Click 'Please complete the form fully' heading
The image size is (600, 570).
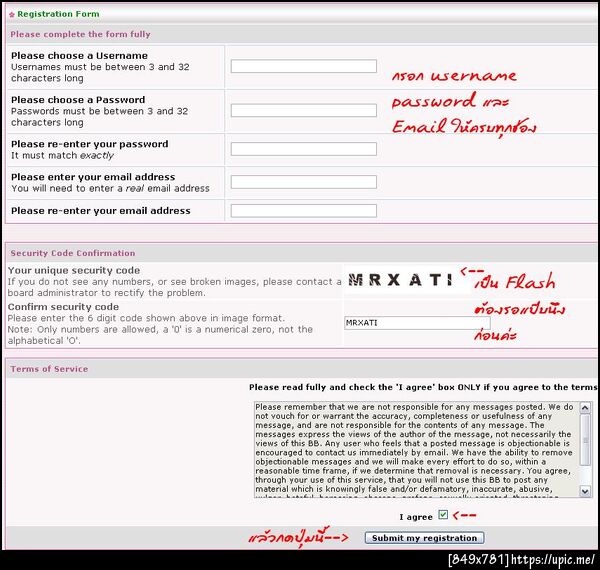coord(80,34)
